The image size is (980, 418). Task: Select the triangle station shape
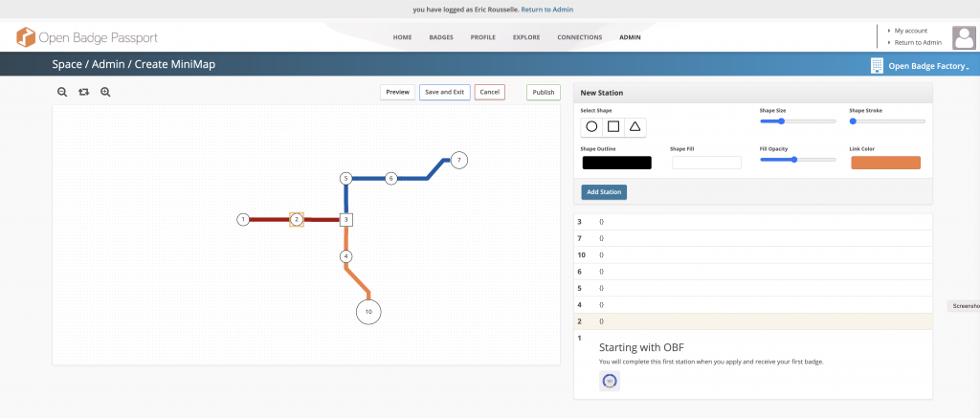point(635,126)
